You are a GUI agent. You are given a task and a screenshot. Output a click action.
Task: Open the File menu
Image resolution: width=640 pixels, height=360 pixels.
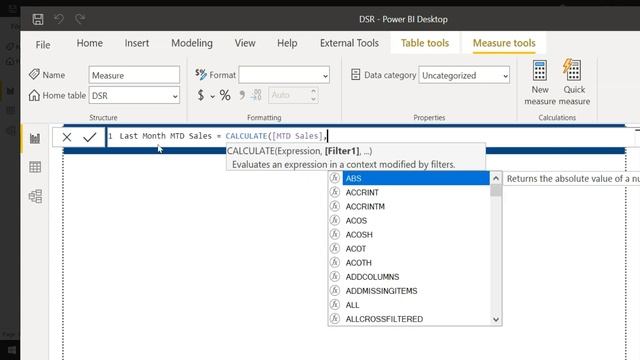(43, 44)
